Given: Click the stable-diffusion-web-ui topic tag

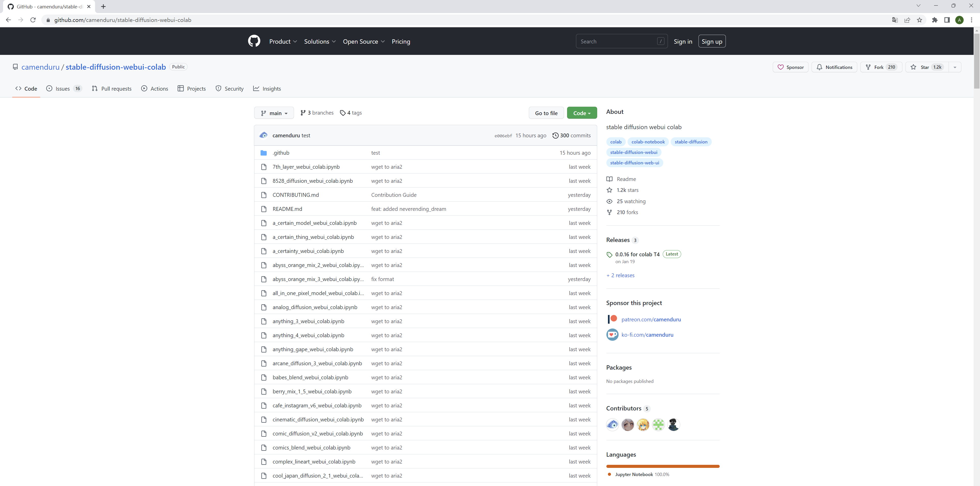Looking at the screenshot, I should click(634, 163).
